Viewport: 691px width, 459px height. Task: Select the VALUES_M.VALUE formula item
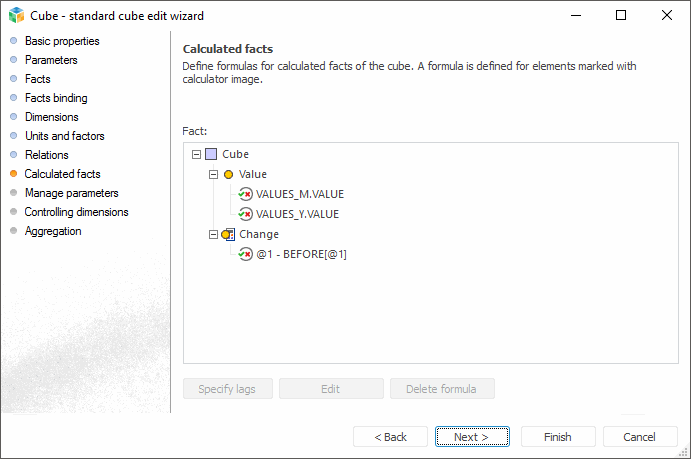pos(299,195)
